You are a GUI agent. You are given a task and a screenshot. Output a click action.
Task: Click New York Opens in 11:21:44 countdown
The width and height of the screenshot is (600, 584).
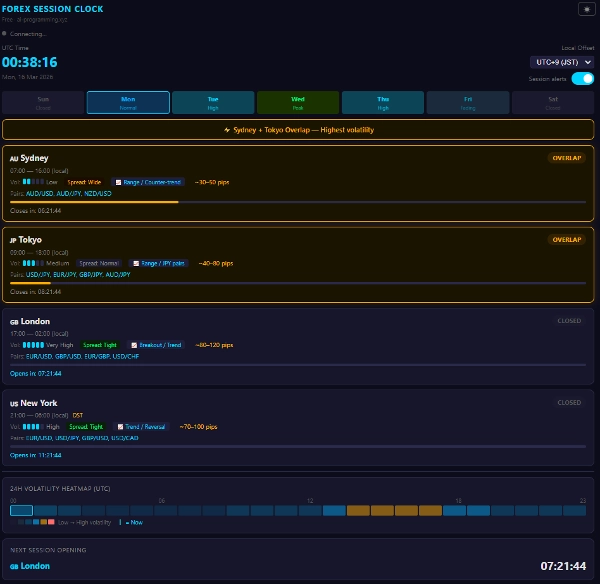click(36, 455)
